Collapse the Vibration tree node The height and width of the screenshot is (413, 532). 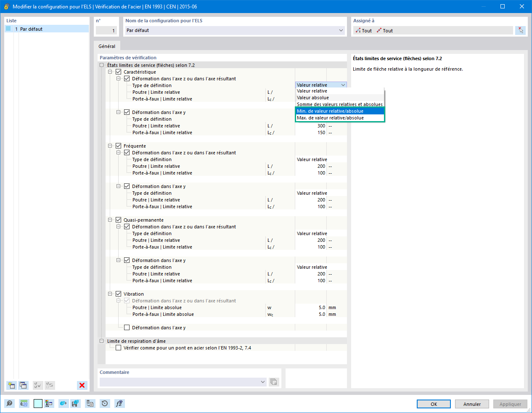click(110, 294)
